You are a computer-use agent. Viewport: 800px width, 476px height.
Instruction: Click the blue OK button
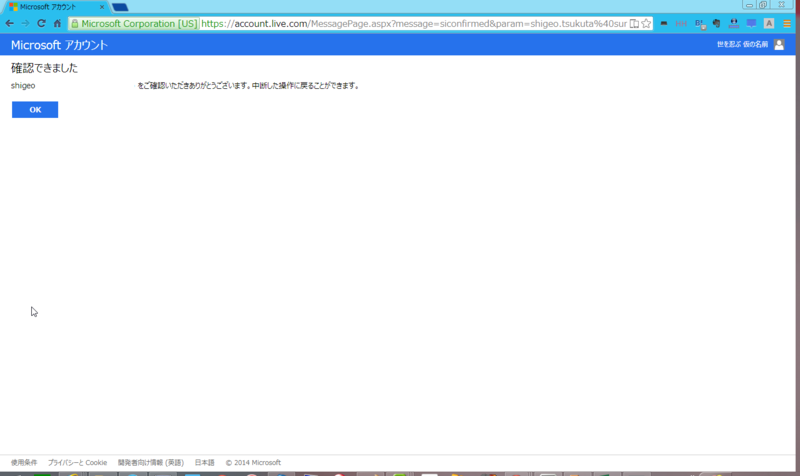pos(35,110)
